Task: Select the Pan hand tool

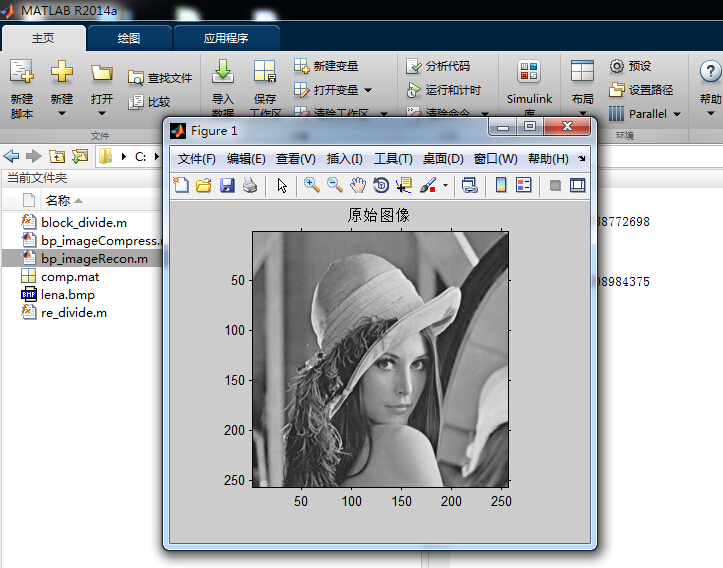Action: 358,185
